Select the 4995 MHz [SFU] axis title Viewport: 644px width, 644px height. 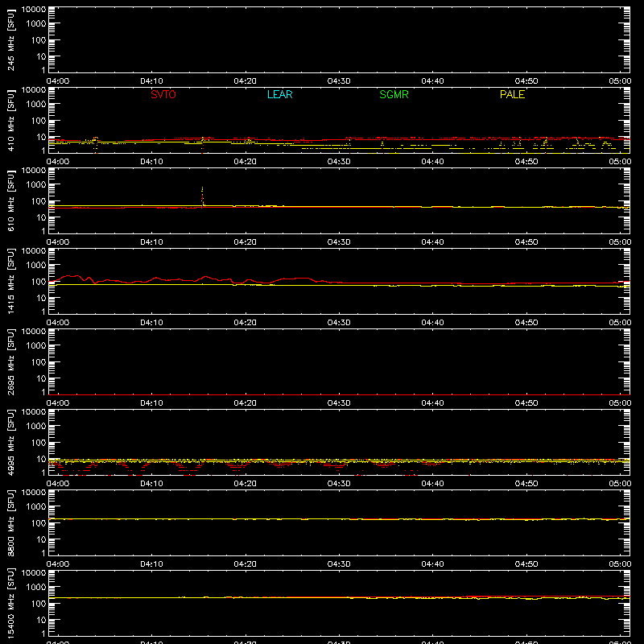pos(10,442)
